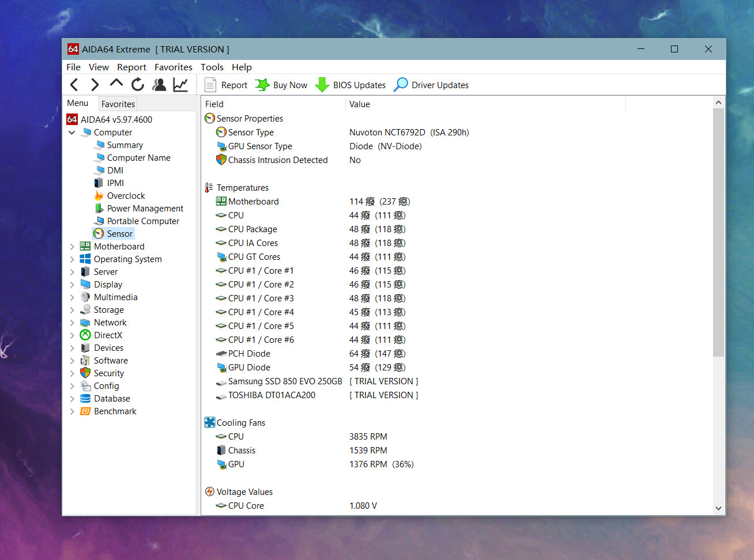754x560 pixels.
Task: Click the Field column header
Action: pyautogui.click(x=273, y=104)
